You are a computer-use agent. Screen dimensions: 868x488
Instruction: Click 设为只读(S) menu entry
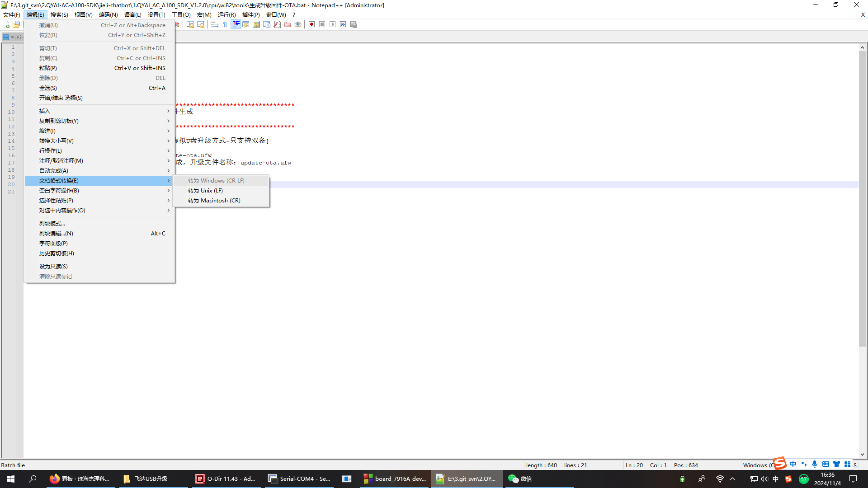pos(53,267)
